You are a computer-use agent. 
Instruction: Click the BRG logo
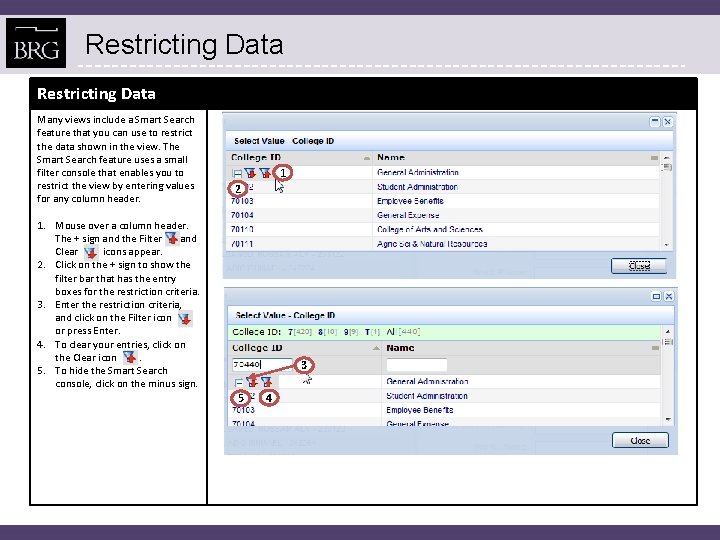(36, 43)
